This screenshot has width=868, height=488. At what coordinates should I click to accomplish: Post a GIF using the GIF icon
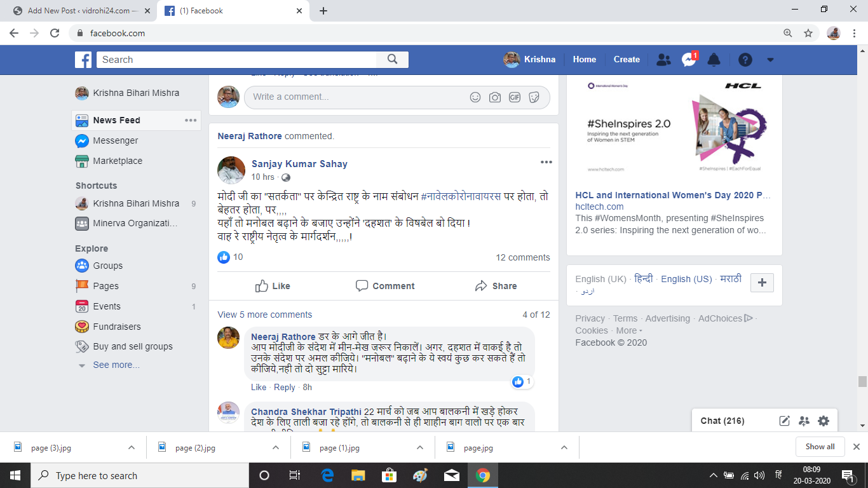515,97
